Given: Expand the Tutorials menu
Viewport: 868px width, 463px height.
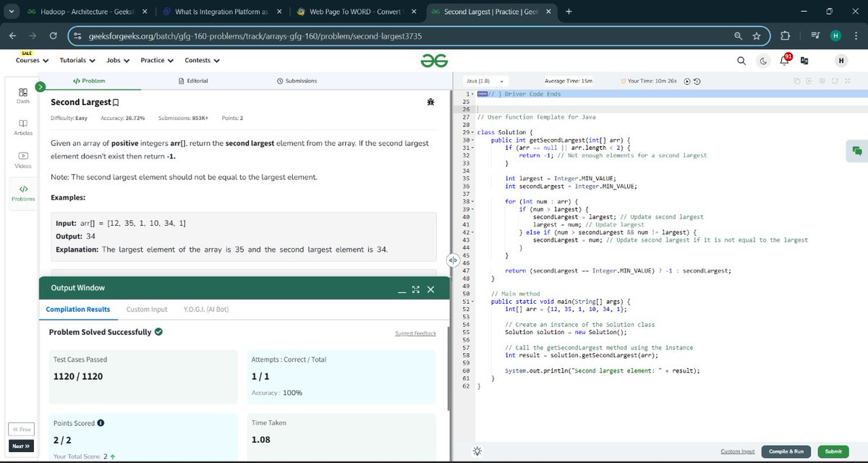Looking at the screenshot, I should tap(77, 61).
